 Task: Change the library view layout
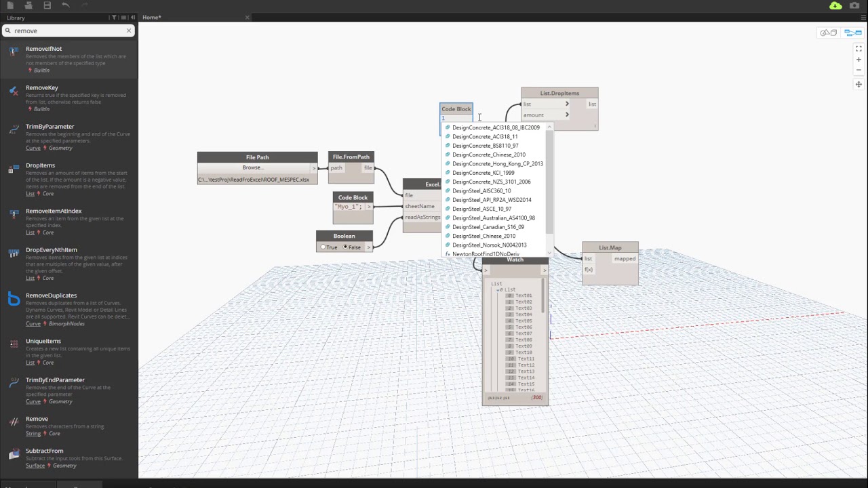(x=123, y=18)
